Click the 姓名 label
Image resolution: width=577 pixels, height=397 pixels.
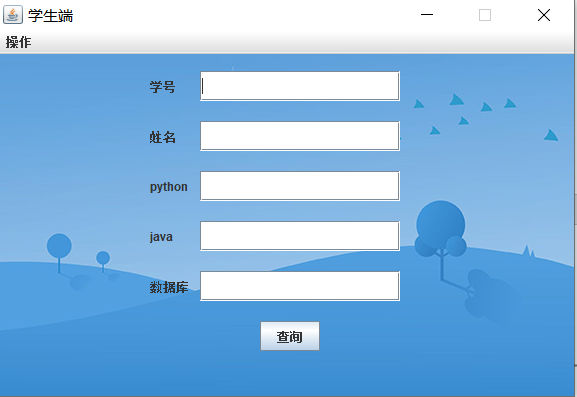coord(162,137)
